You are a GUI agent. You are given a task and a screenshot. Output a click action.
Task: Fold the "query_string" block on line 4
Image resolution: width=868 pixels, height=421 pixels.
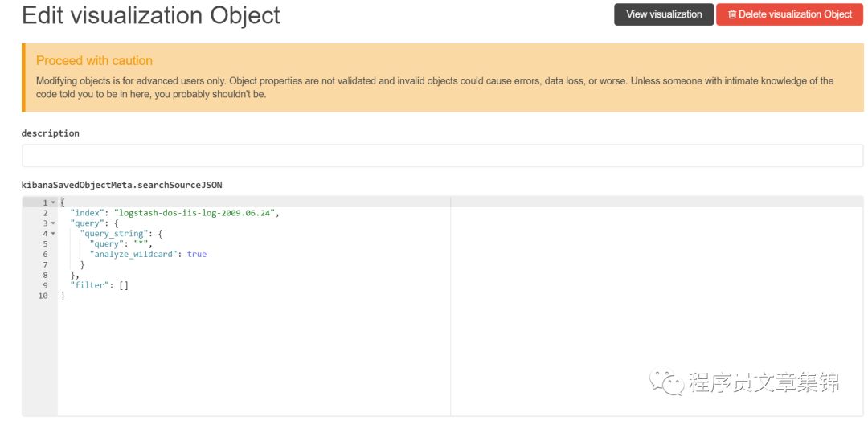(x=53, y=234)
